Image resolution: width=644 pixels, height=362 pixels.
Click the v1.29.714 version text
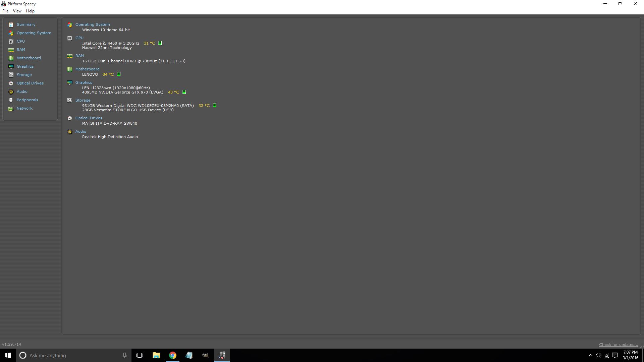[11, 344]
